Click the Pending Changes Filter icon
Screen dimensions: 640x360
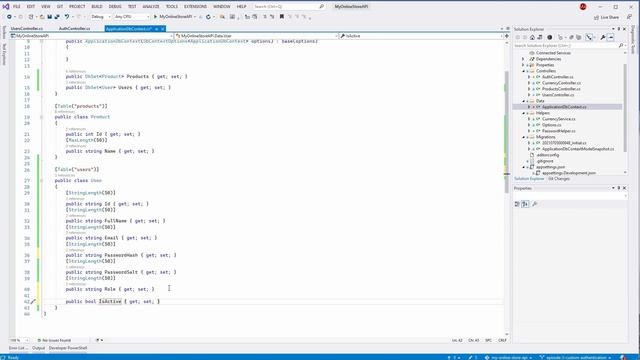550,37
